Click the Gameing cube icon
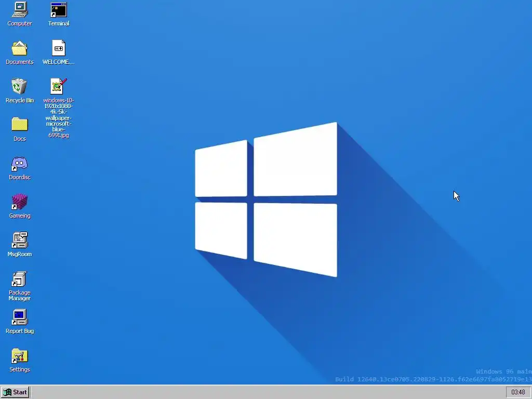Screen dimensions: 532x399 20,202
